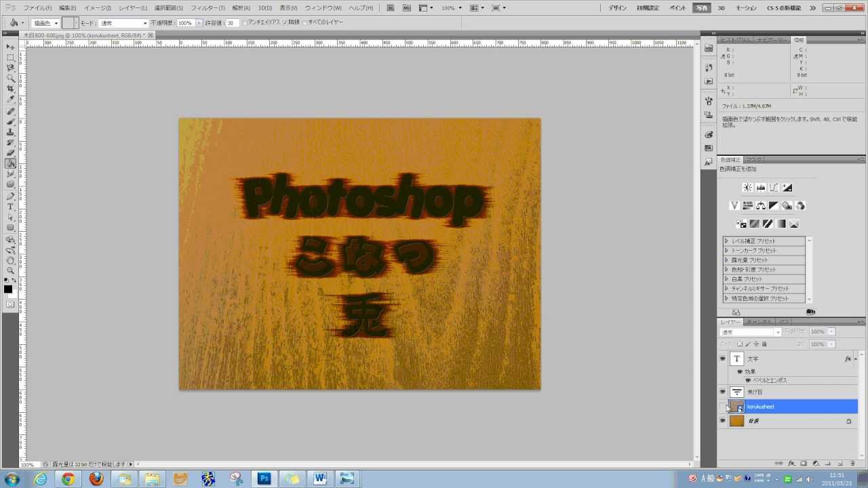Screen dimensions: 868x488
Task: Open the fill source (描画色) dropdown
Action: 45,23
